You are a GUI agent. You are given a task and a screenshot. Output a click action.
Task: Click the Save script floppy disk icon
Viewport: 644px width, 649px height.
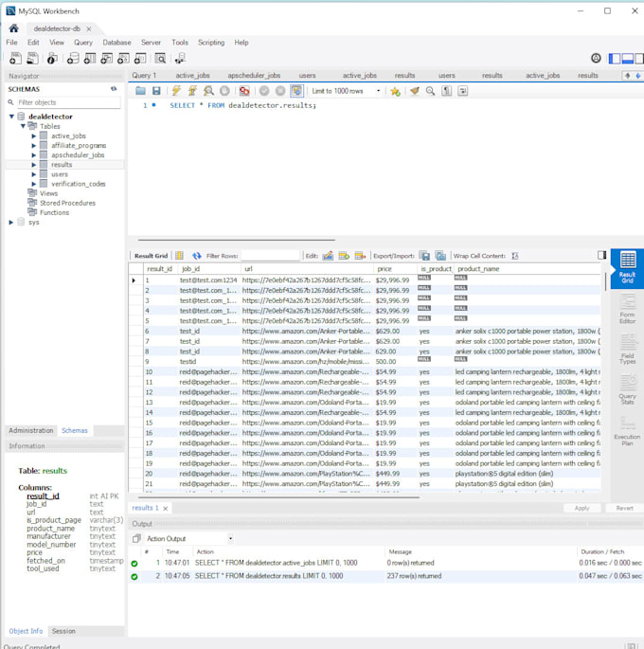[x=156, y=91]
